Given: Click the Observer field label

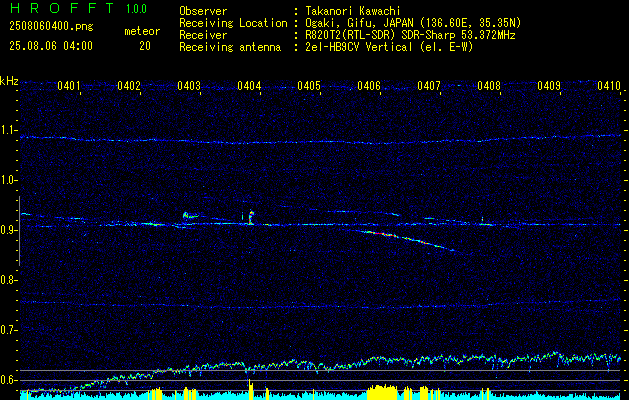Looking at the screenshot, I should (203, 11).
